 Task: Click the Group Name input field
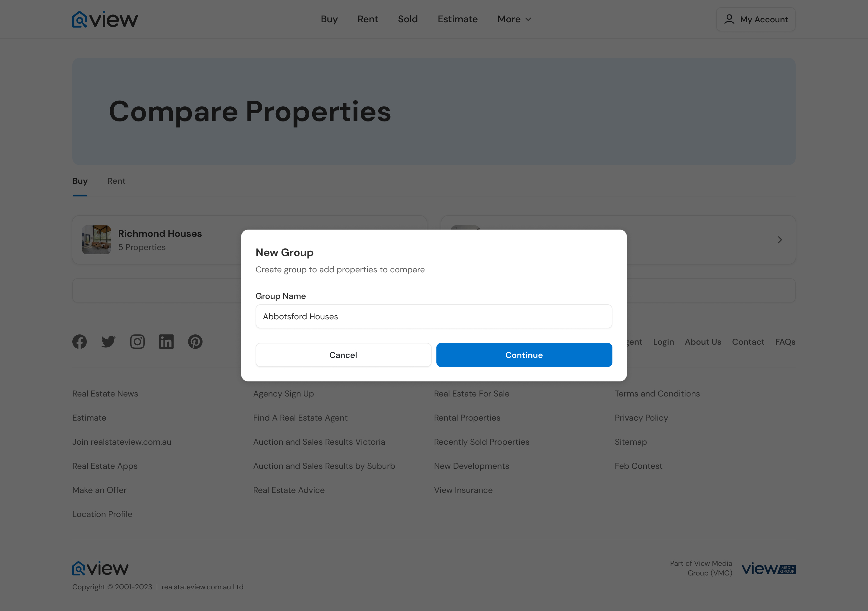434,316
